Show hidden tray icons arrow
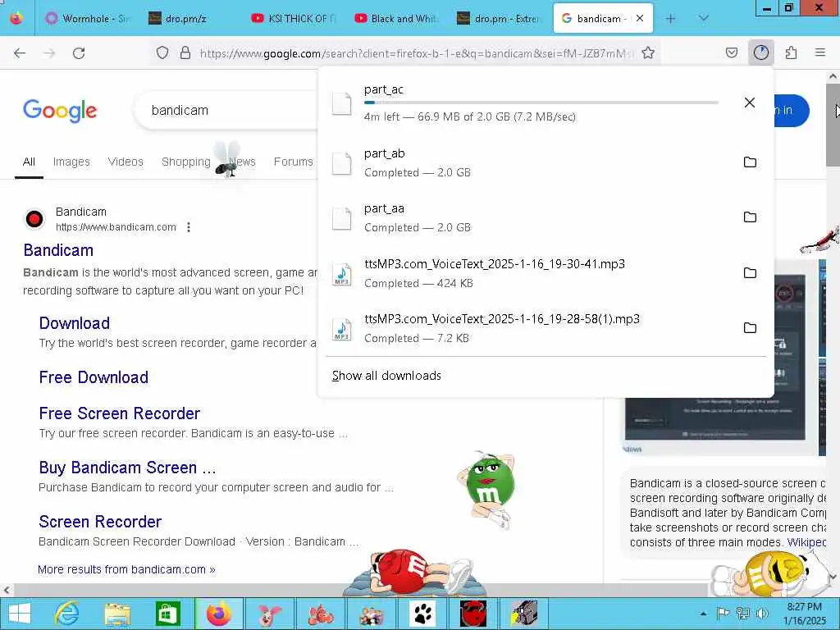840x630 pixels. 703,614
